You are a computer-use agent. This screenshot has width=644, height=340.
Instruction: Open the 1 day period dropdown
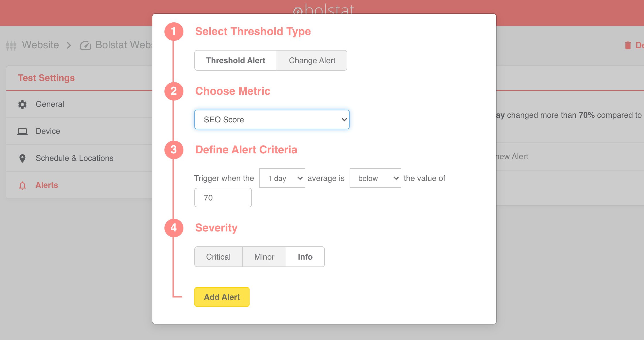coord(282,178)
